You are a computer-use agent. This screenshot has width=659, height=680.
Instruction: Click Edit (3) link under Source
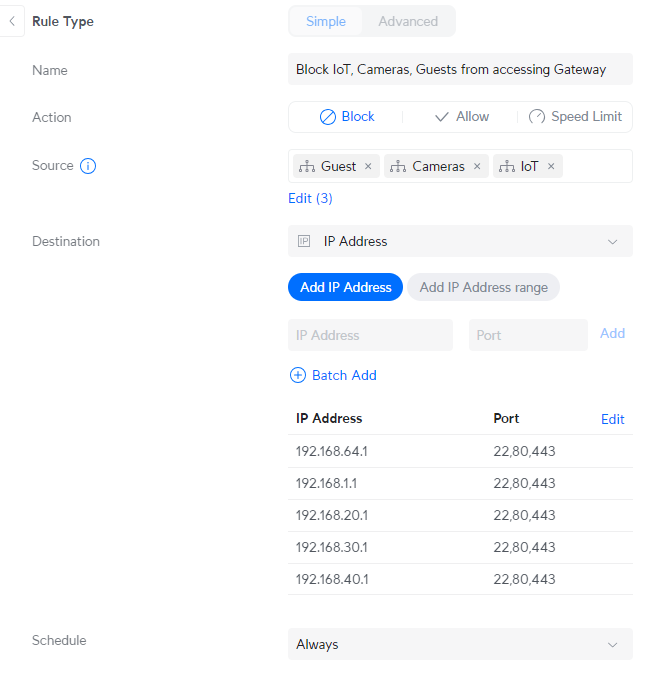coord(310,198)
